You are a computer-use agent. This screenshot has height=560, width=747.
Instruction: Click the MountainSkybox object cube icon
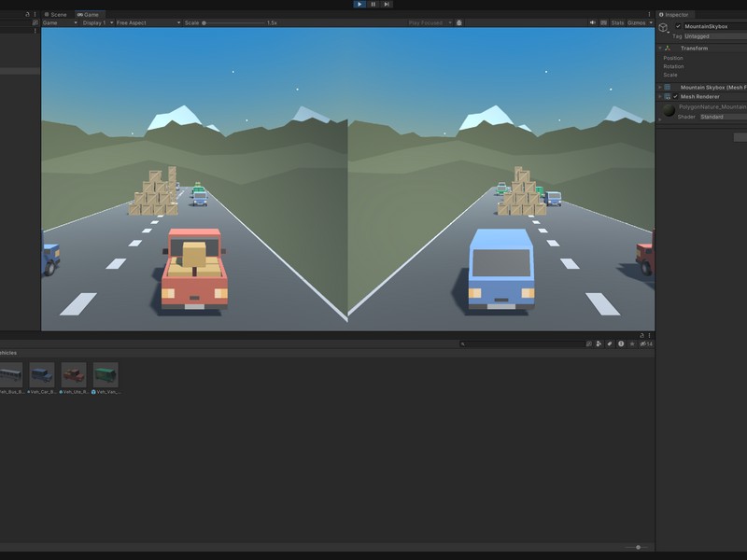click(x=663, y=28)
